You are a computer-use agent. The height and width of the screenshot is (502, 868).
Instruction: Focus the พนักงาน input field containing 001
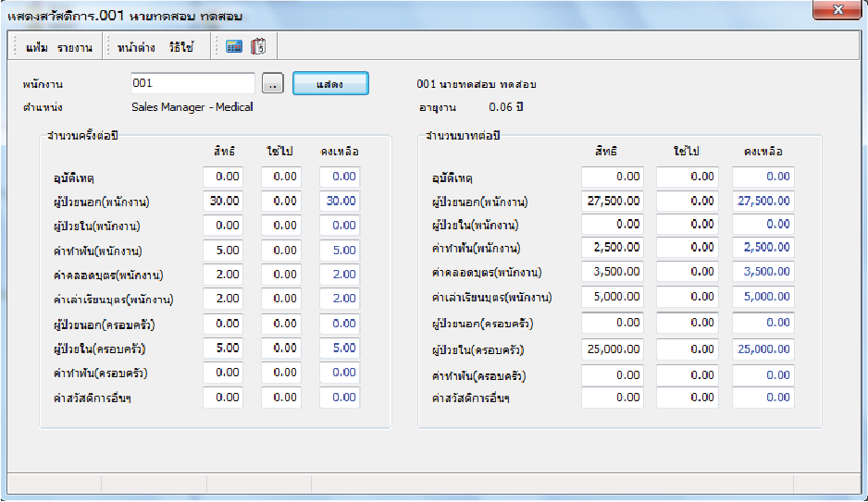point(192,83)
